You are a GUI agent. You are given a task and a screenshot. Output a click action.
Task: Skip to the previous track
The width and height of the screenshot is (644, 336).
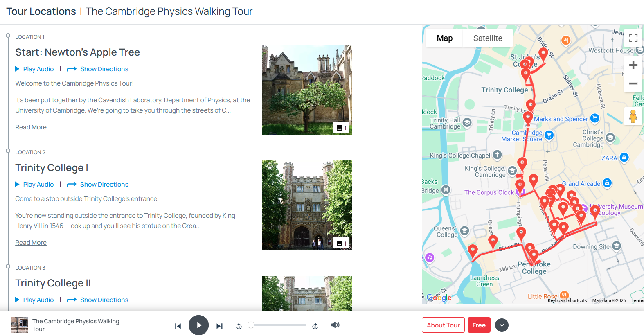(178, 326)
